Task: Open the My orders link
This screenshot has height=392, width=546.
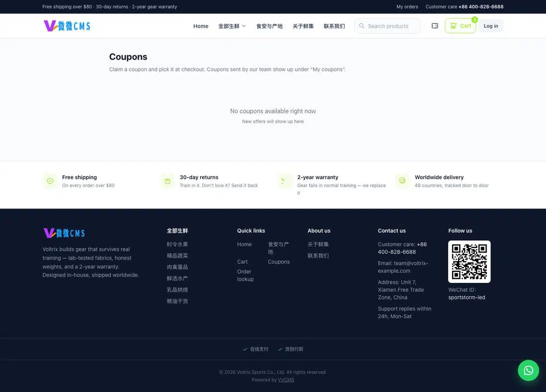Action: point(407,6)
